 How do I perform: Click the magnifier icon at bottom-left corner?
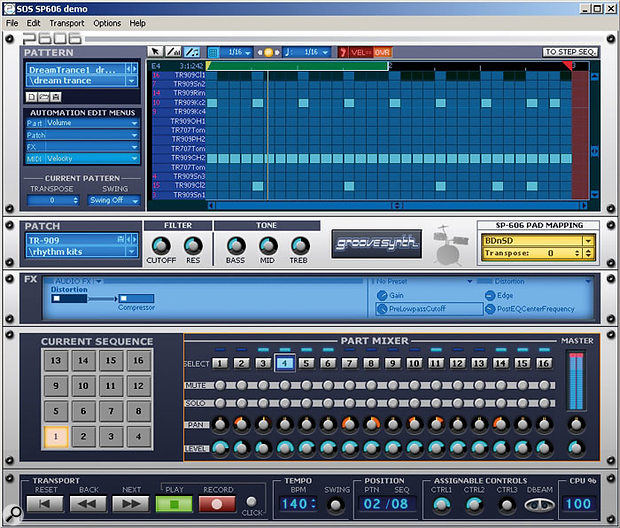coord(14,513)
